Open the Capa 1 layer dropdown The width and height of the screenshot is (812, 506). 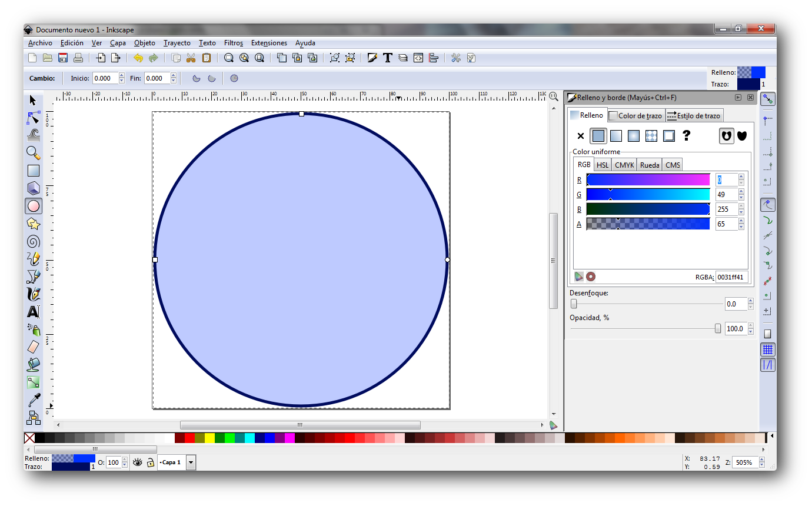pyautogui.click(x=191, y=462)
